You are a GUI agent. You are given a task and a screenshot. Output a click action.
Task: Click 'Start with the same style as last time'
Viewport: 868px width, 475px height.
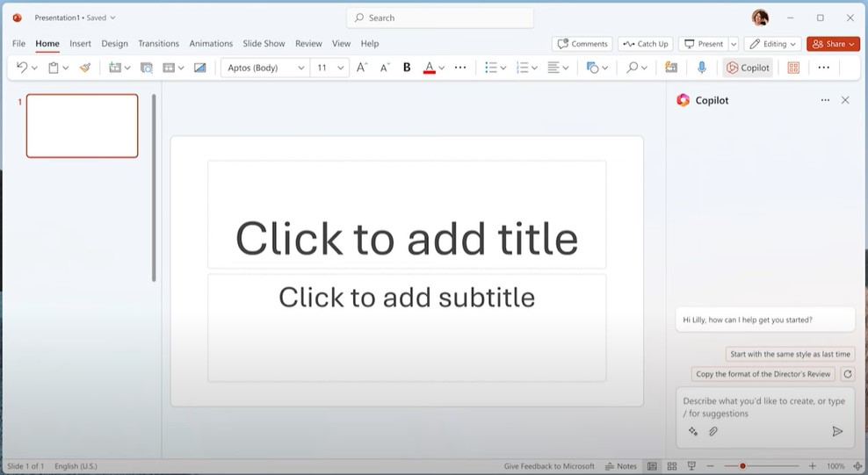(790, 354)
